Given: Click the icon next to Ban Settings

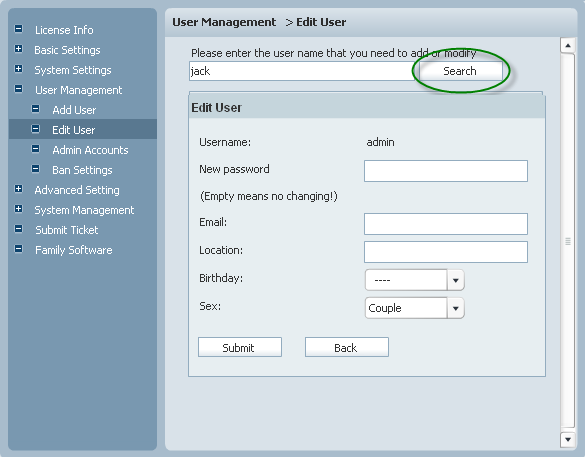Looking at the screenshot, I should click(x=35, y=169).
